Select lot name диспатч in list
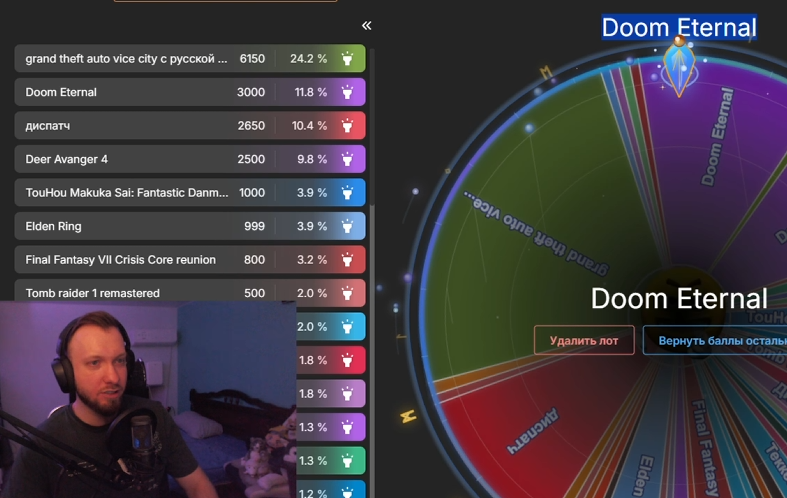Viewport: 787px width, 498px height. [48, 126]
